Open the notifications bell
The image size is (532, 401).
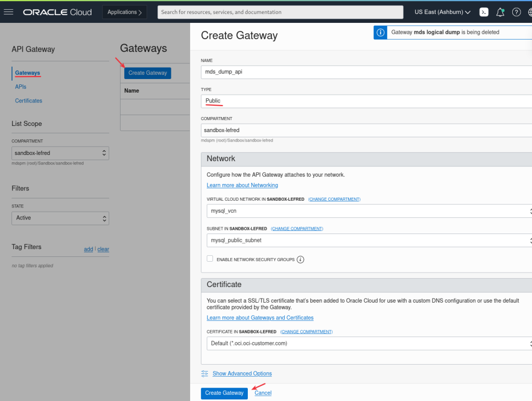pyautogui.click(x=500, y=11)
